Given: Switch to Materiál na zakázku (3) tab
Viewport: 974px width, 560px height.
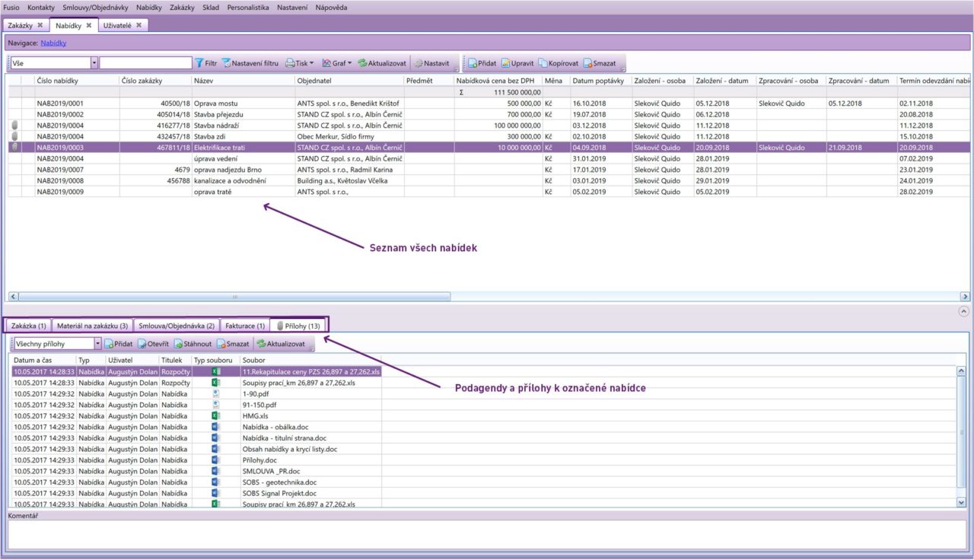Looking at the screenshot, I should click(x=93, y=326).
